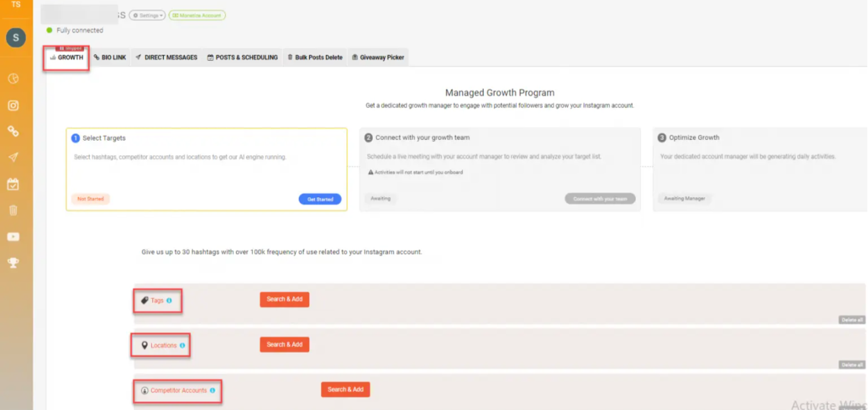Switch to the BIO LINK tab
The height and width of the screenshot is (410, 868).
(x=110, y=57)
